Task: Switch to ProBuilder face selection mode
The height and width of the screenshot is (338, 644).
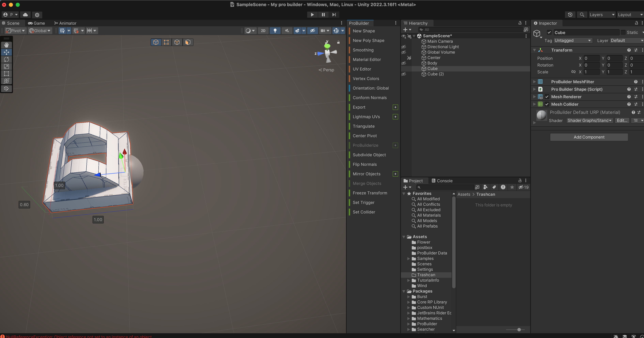Action: (x=188, y=42)
